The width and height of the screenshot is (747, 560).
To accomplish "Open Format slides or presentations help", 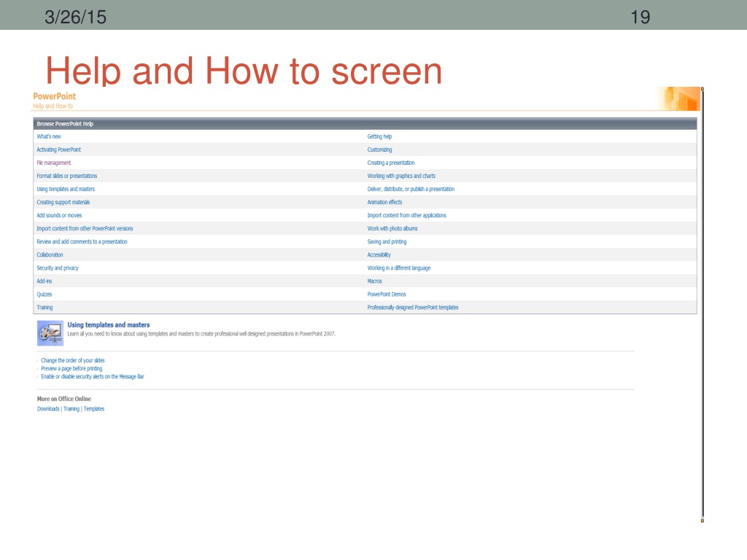I will coord(66,176).
